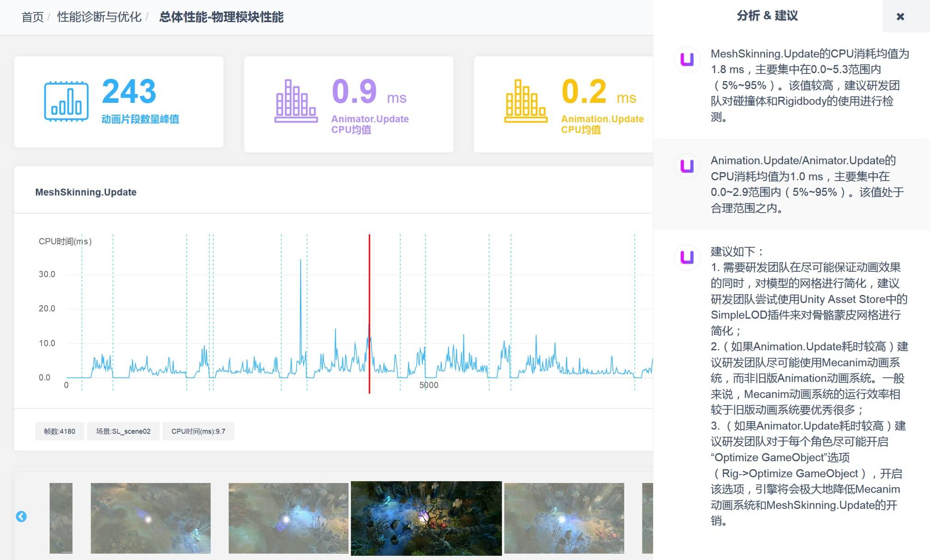Click the 建议如下 heading text
This screenshot has width=931, height=560.
737,251
